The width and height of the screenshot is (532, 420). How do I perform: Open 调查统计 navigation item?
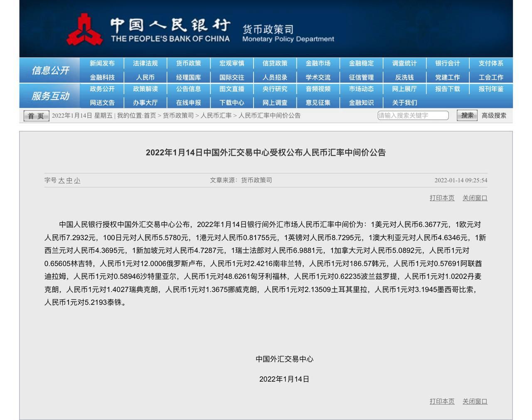(x=405, y=63)
